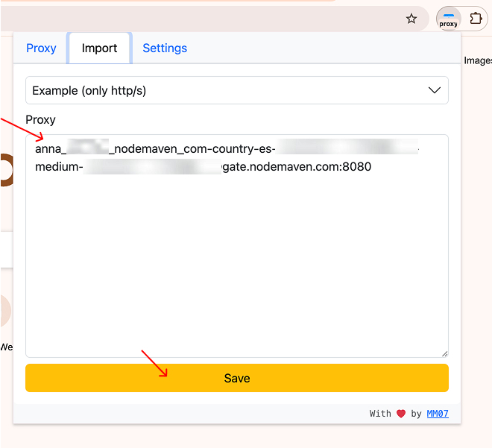The width and height of the screenshot is (492, 448).
Task: Open the browser Extensions puzzle icon
Action: coord(476,19)
